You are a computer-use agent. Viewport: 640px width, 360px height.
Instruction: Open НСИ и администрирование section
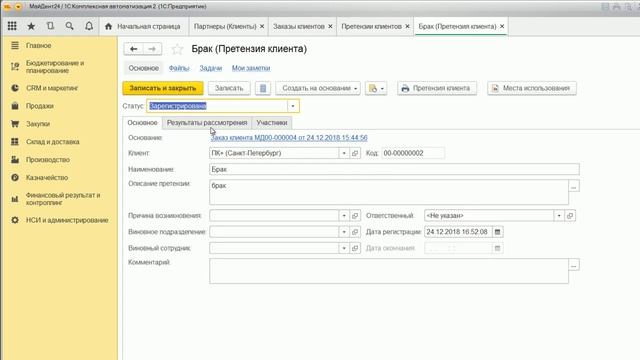pos(67,220)
